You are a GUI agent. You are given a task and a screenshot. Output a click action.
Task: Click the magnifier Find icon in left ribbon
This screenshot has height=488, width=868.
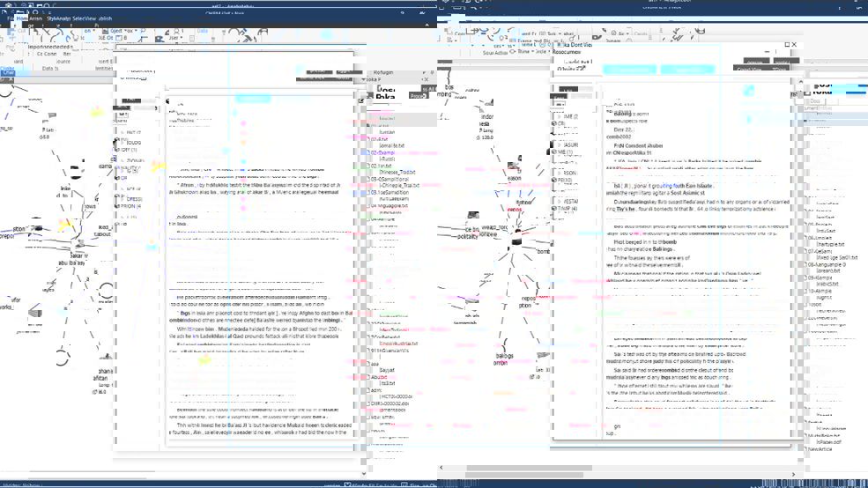coord(144,31)
